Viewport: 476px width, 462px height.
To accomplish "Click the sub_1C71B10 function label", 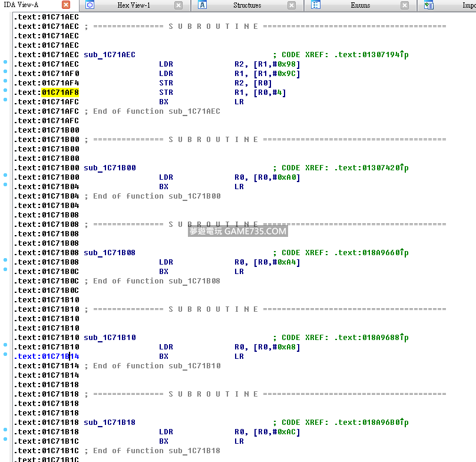I will 110,338.
